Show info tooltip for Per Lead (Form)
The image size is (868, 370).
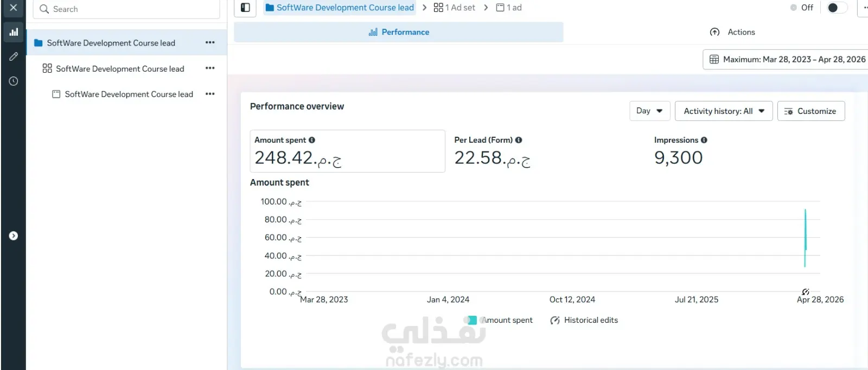519,140
